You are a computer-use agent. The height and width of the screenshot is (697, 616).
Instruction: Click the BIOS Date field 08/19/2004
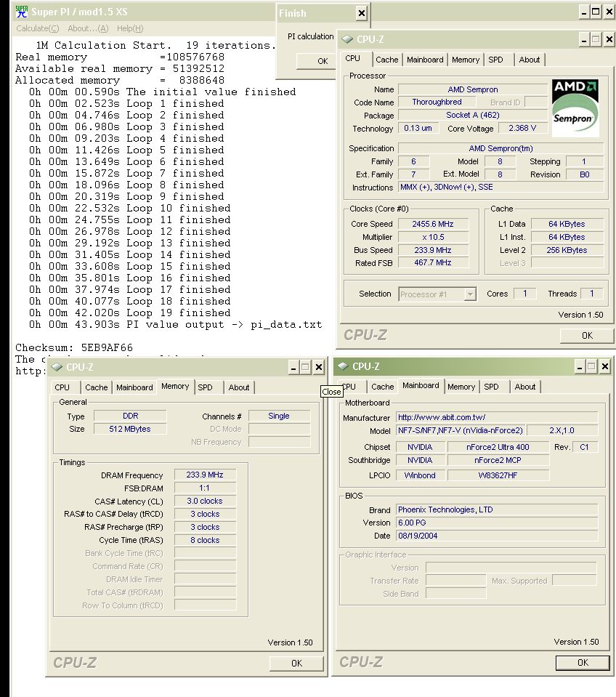click(x=497, y=536)
